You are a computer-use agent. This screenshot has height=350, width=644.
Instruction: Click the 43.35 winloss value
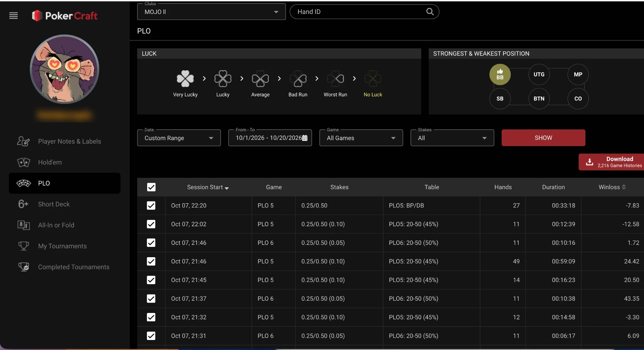pos(631,299)
